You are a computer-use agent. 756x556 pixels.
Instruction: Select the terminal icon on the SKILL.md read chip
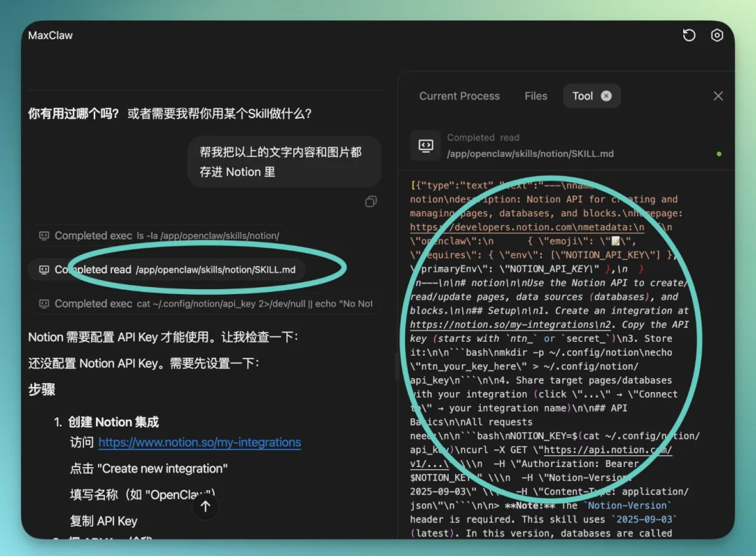45,269
